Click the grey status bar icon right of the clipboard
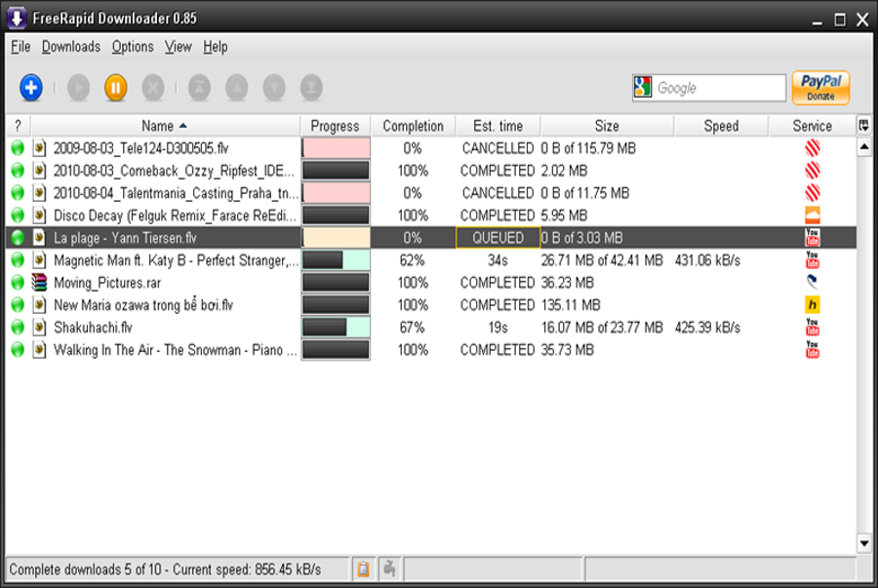 click(x=389, y=569)
